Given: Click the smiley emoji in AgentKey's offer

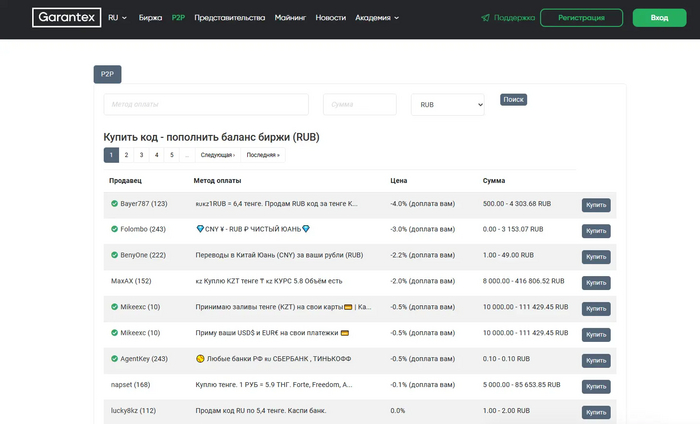Looking at the screenshot, I should (200, 358).
